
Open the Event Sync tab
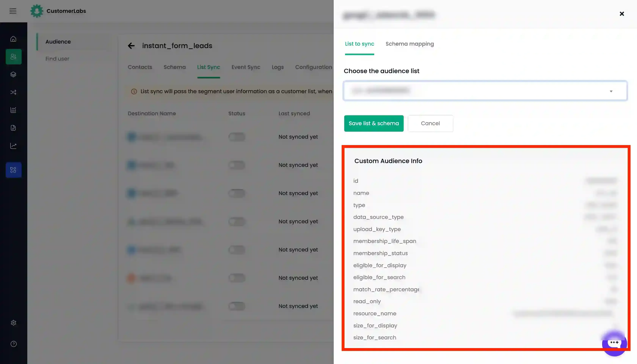[246, 67]
